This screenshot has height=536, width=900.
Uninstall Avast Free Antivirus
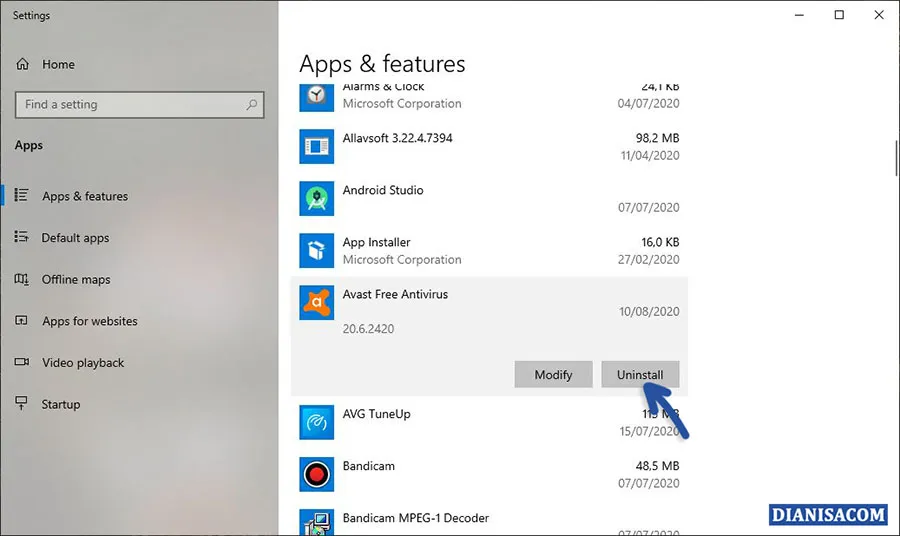click(x=640, y=374)
